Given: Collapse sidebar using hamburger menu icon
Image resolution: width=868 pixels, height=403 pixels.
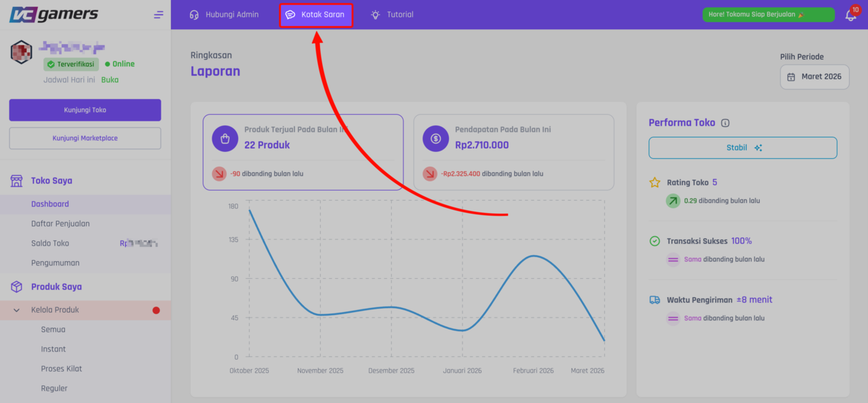Looking at the screenshot, I should [x=159, y=15].
